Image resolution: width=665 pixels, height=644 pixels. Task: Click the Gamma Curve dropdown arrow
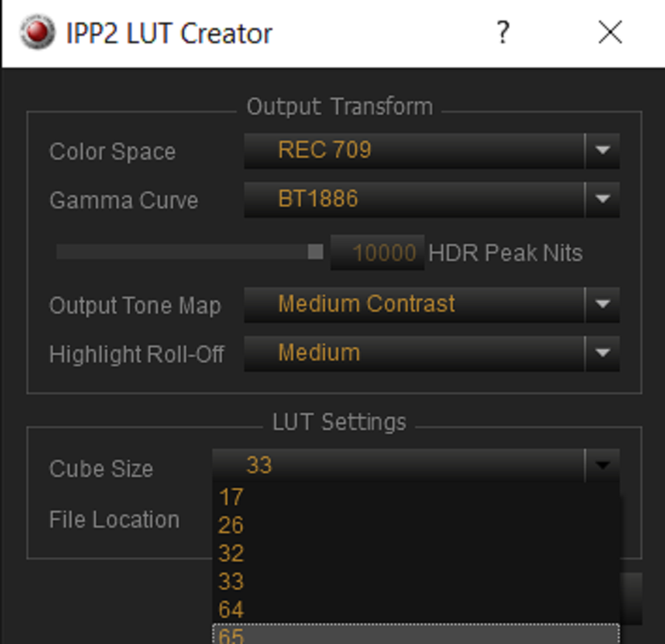pyautogui.click(x=603, y=200)
